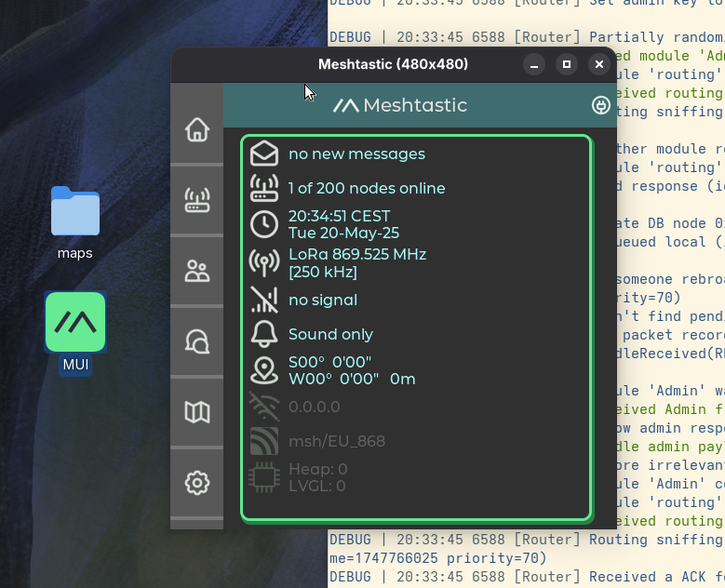Click the 'W00° 0'00" 0m' longitude text
Viewport: 725px width, 588px height.
pos(352,379)
